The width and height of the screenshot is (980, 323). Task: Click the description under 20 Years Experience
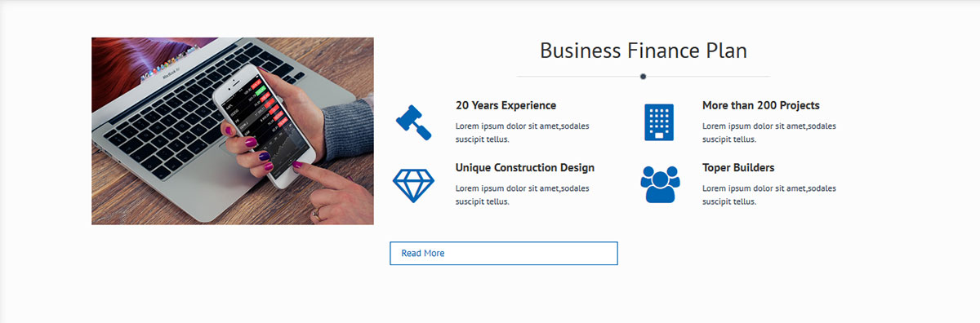pos(523,132)
